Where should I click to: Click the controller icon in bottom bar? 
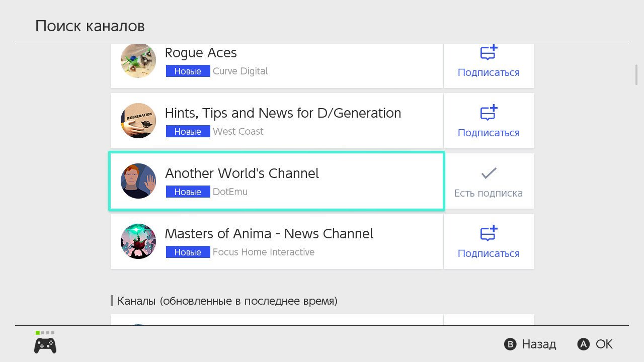(45, 345)
